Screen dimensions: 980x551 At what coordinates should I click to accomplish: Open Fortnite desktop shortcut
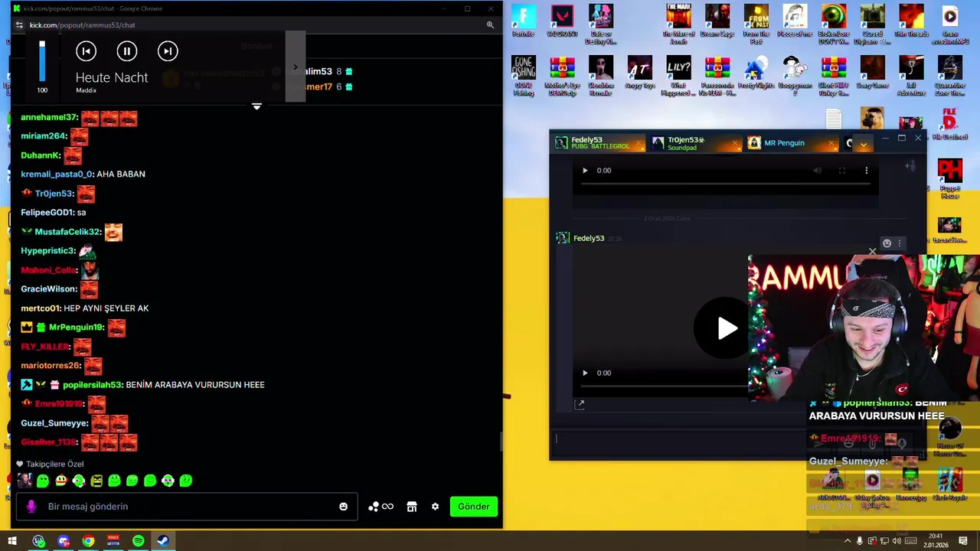pos(524,21)
